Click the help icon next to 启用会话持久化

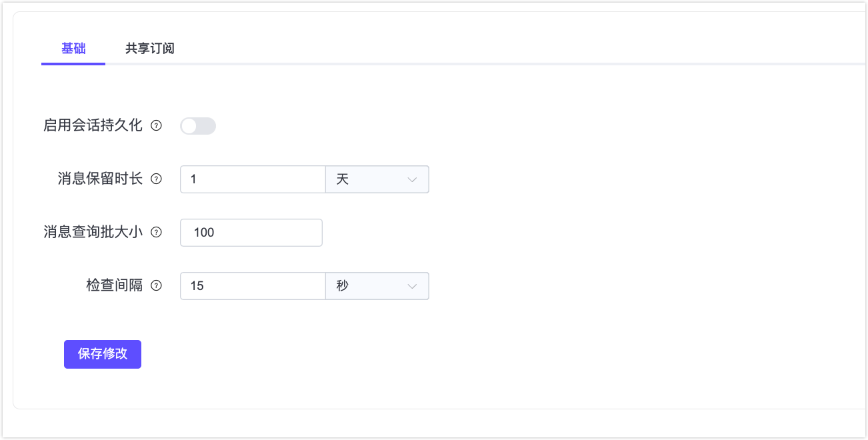tap(157, 126)
